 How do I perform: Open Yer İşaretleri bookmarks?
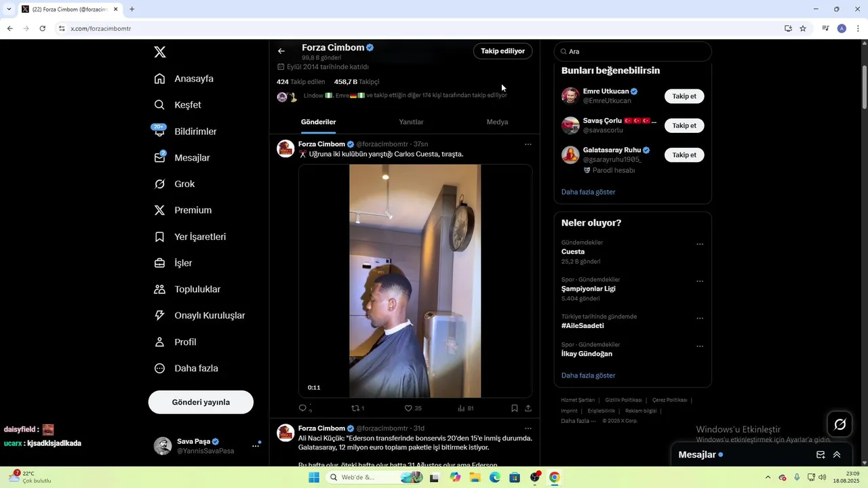[x=190, y=237]
